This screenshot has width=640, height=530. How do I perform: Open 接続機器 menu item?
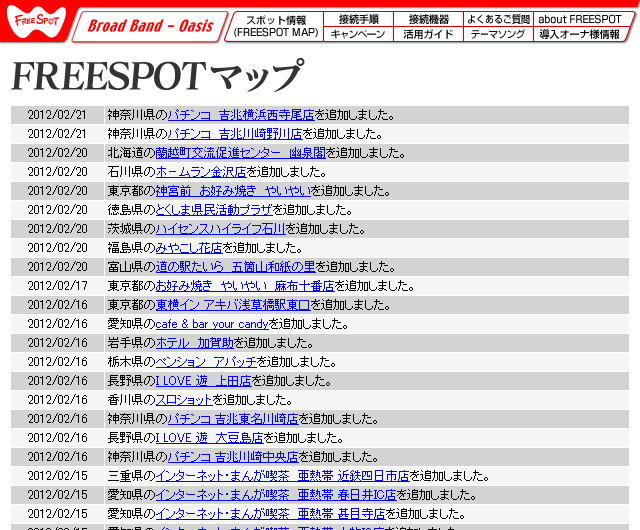point(429,19)
